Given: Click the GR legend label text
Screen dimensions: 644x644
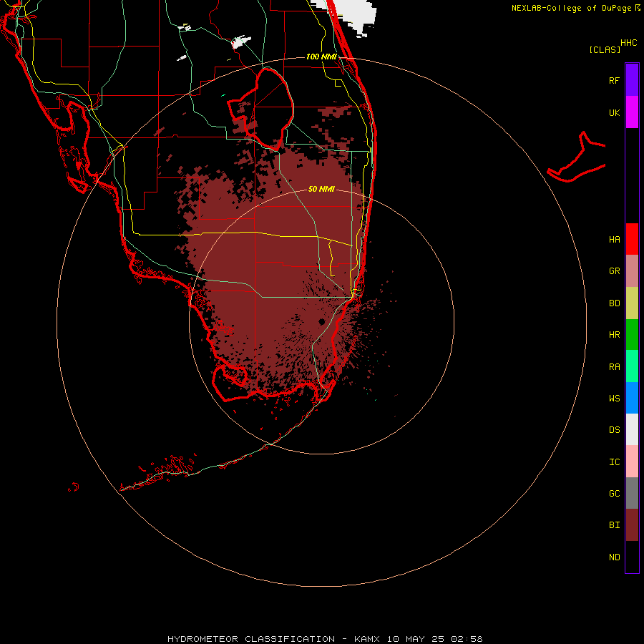Looking at the screenshot, I should point(614,271).
